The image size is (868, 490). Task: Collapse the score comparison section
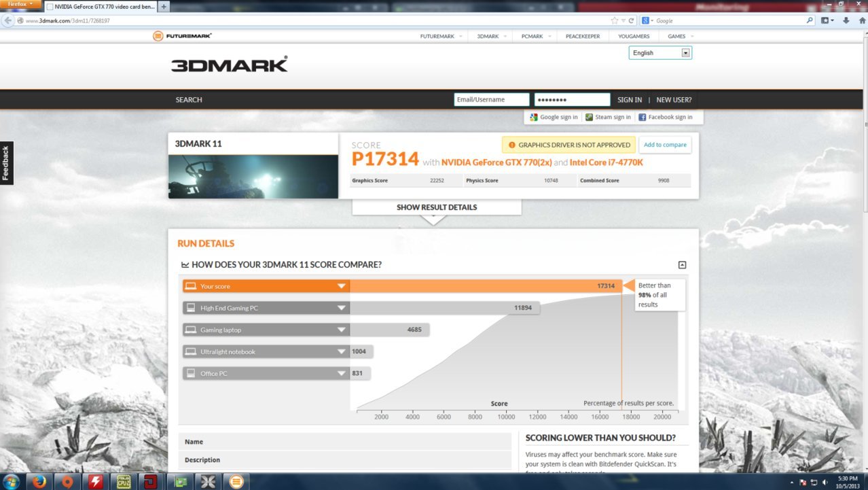tap(682, 265)
